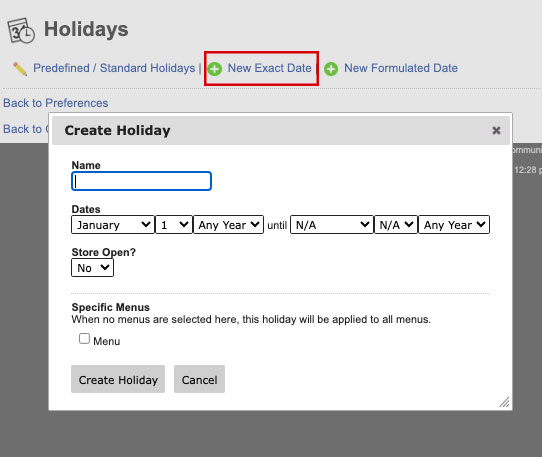The height and width of the screenshot is (457, 542).
Task: Click the Holidays calendar clock icon
Action: click(21, 30)
